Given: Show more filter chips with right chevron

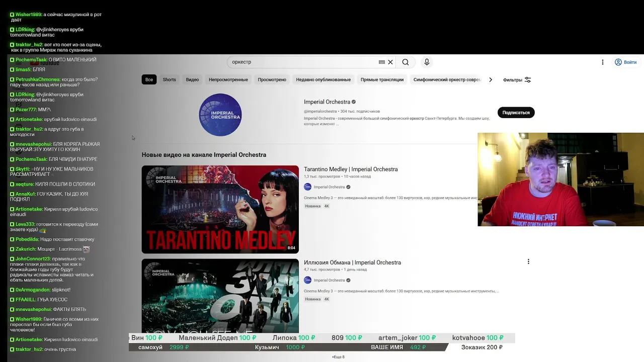Looking at the screenshot, I should (491, 79).
